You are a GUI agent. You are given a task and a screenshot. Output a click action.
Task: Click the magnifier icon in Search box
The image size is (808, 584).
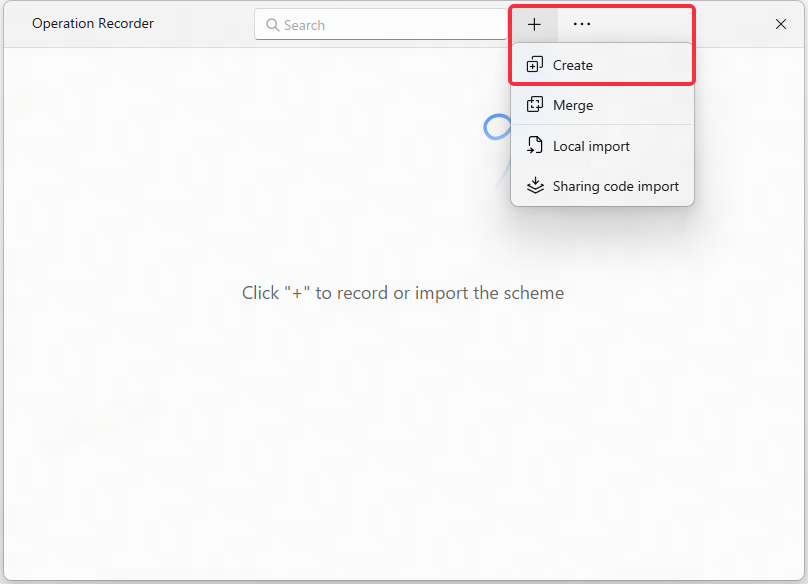pyautogui.click(x=272, y=25)
